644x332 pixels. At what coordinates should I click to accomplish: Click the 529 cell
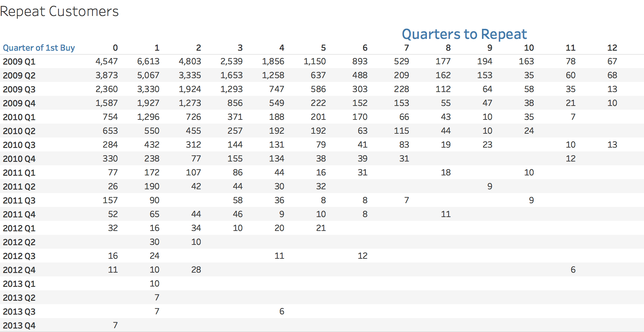(401, 61)
